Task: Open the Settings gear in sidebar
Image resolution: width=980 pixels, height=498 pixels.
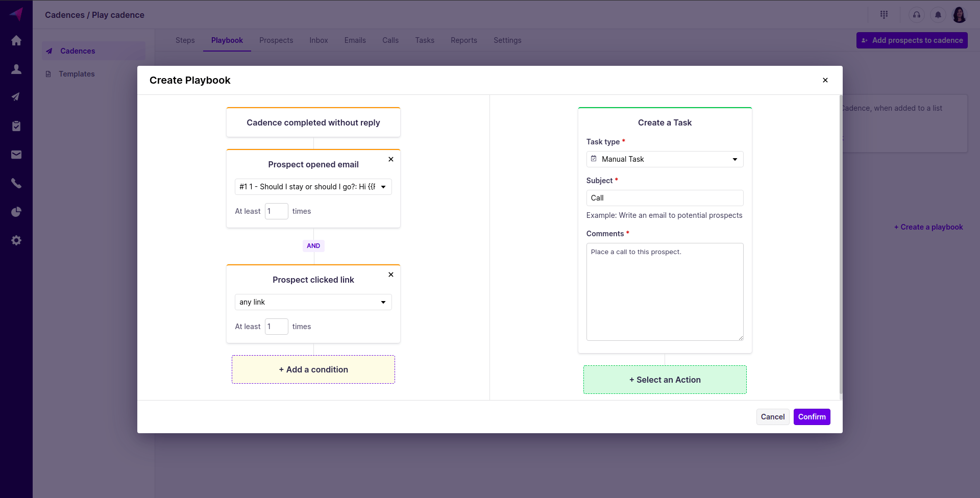Action: pos(16,240)
